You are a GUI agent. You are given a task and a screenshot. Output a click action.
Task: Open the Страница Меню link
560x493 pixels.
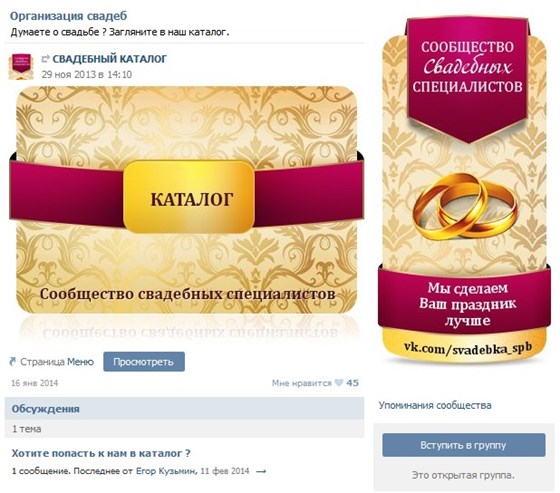(57, 362)
